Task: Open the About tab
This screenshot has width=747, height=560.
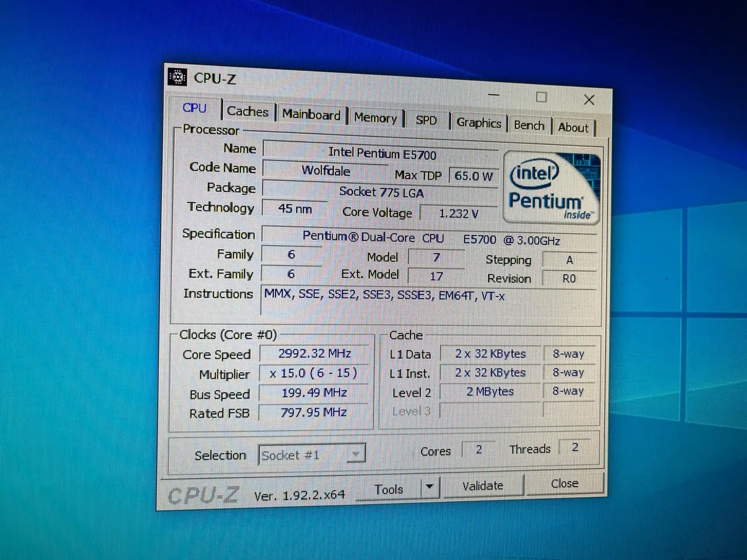Action: [x=573, y=128]
